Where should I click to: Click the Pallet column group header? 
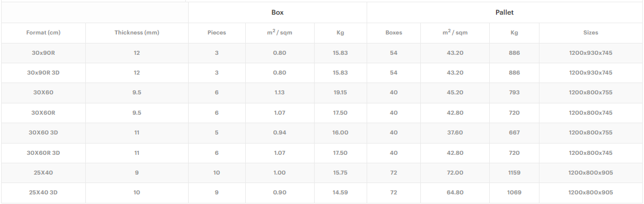click(x=504, y=12)
